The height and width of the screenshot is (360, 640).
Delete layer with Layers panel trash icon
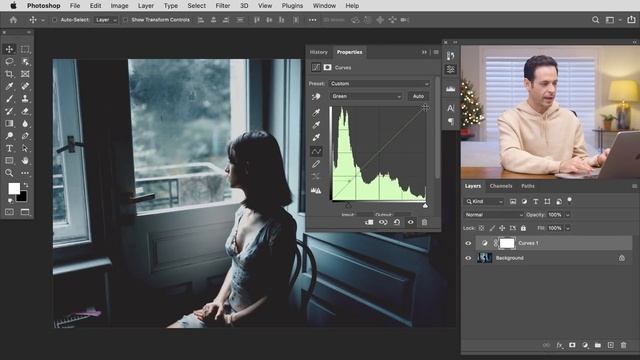click(x=623, y=345)
